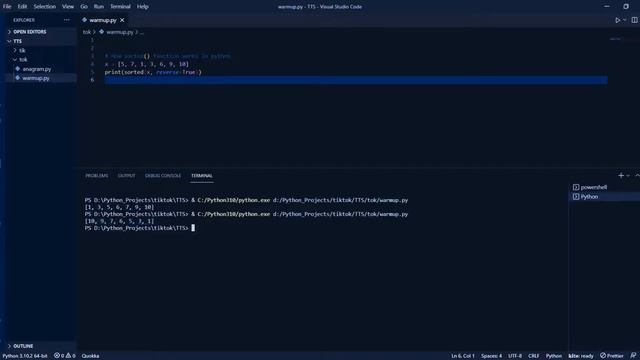Open the Go menu

[x=84, y=7]
